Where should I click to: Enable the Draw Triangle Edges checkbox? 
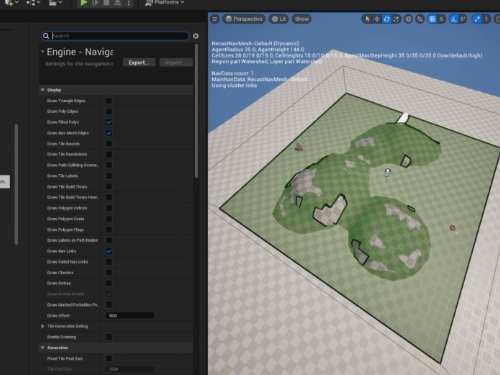click(x=109, y=101)
